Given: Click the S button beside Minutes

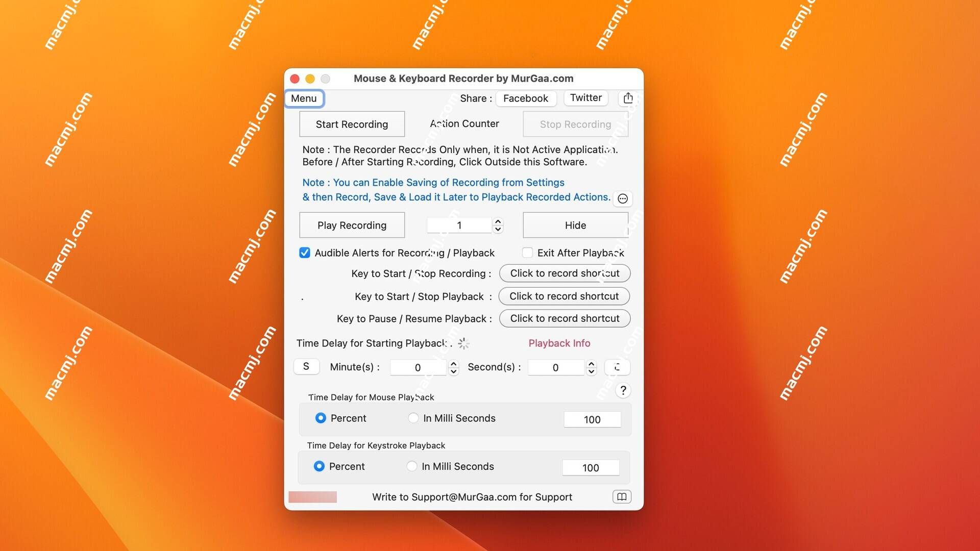Looking at the screenshot, I should coord(306,366).
